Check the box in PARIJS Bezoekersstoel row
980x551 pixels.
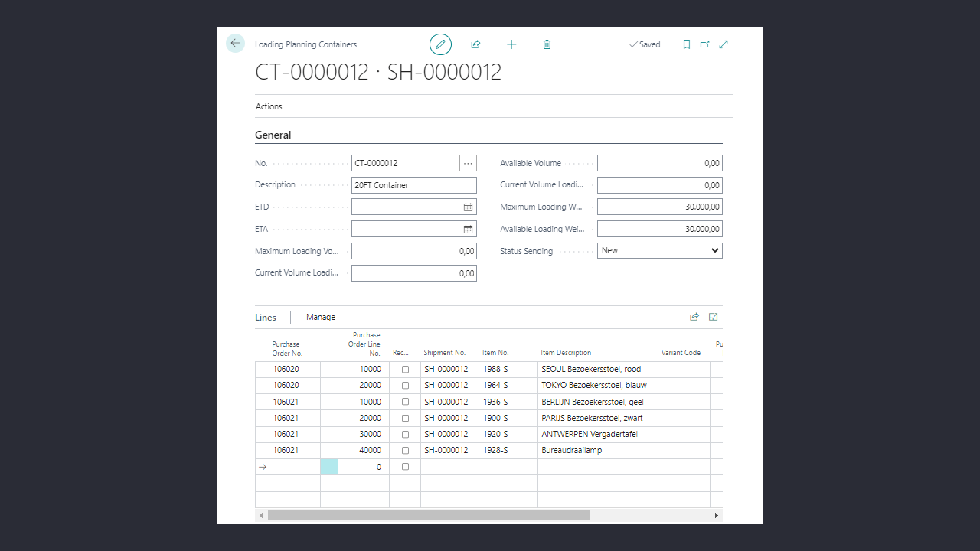click(x=405, y=419)
